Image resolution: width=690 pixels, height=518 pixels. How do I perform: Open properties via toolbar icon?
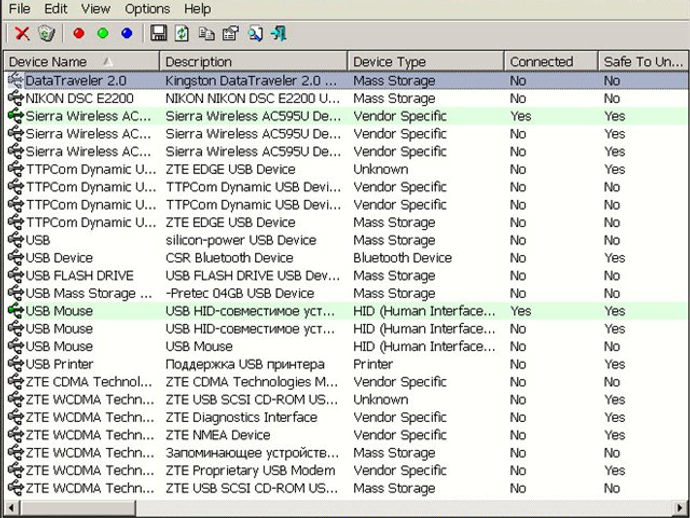click(x=230, y=33)
